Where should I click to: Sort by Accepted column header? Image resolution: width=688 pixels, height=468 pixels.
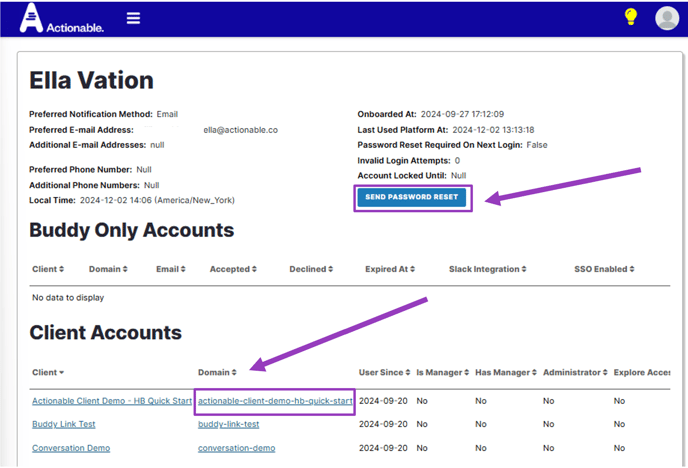point(233,269)
